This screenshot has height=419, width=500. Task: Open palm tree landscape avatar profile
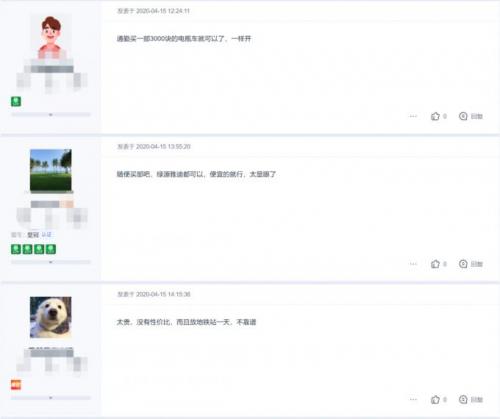coord(51,170)
